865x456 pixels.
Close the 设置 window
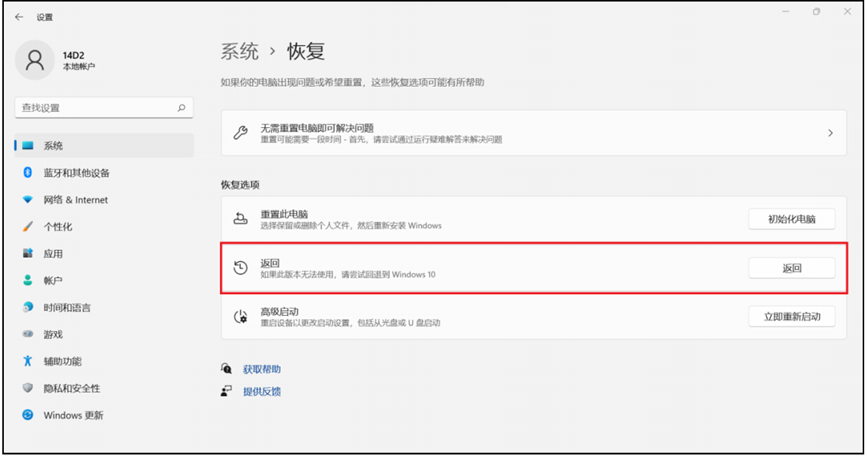[x=847, y=12]
